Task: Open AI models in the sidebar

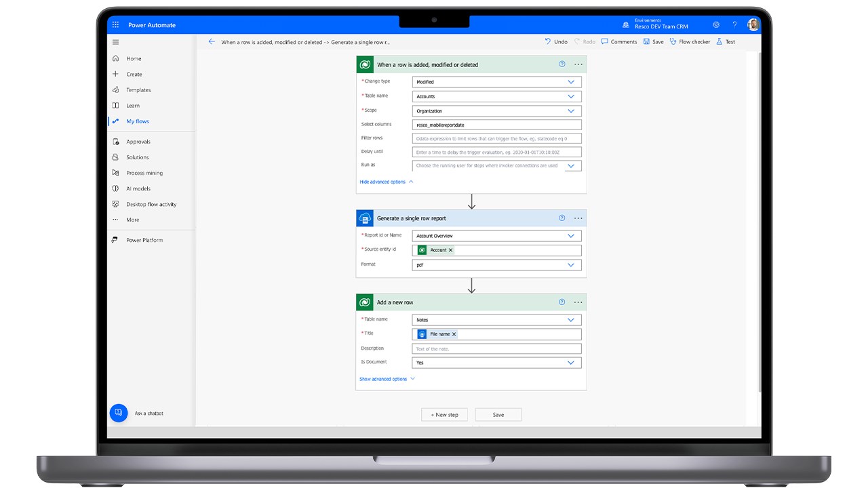Action: [138, 188]
